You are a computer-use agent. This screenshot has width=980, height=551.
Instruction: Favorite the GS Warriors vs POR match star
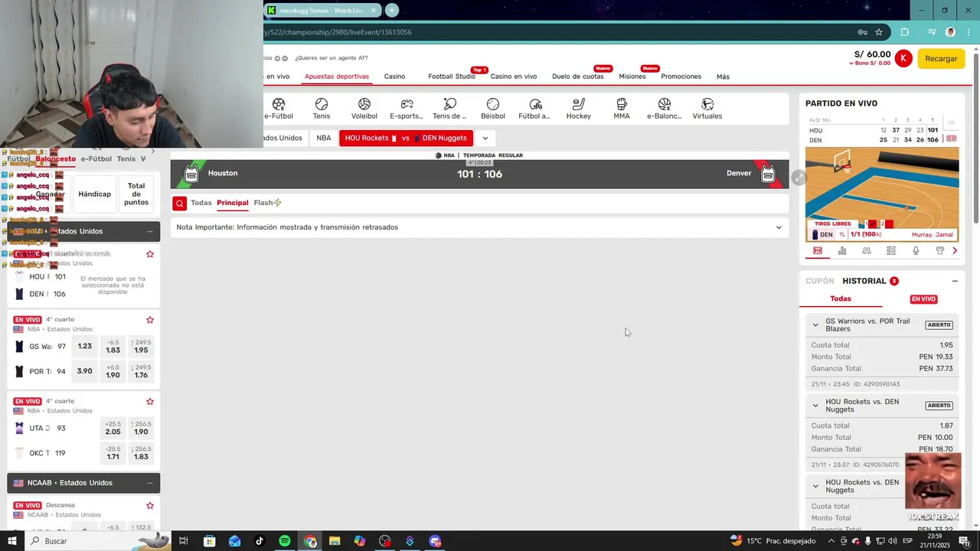pos(150,320)
